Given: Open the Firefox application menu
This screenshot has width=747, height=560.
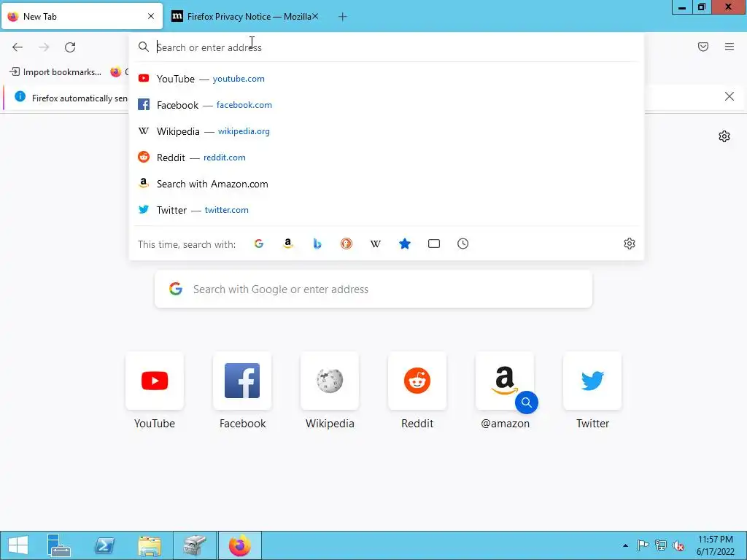Looking at the screenshot, I should click(x=729, y=47).
